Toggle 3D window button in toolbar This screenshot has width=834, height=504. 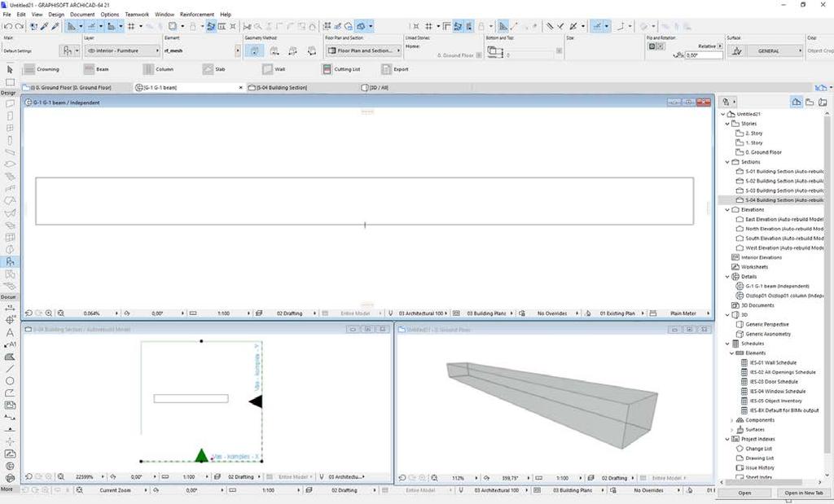point(362,26)
